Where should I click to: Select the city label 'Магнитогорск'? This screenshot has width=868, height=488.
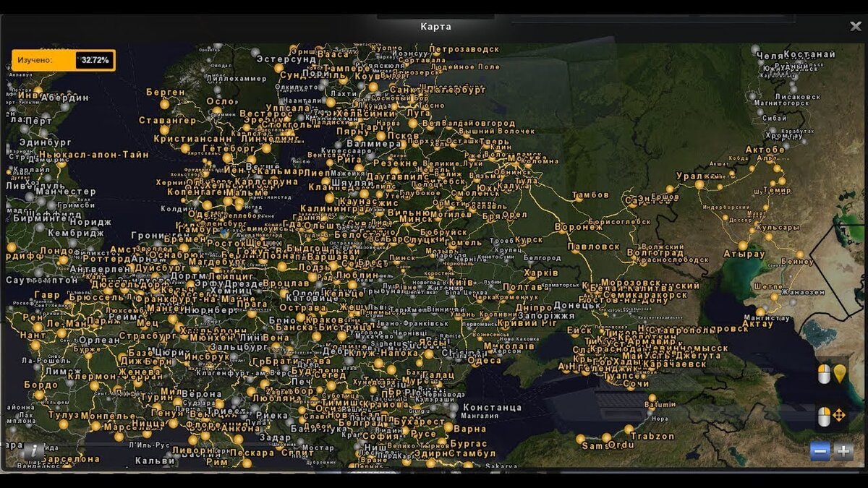pyautogui.click(x=780, y=103)
